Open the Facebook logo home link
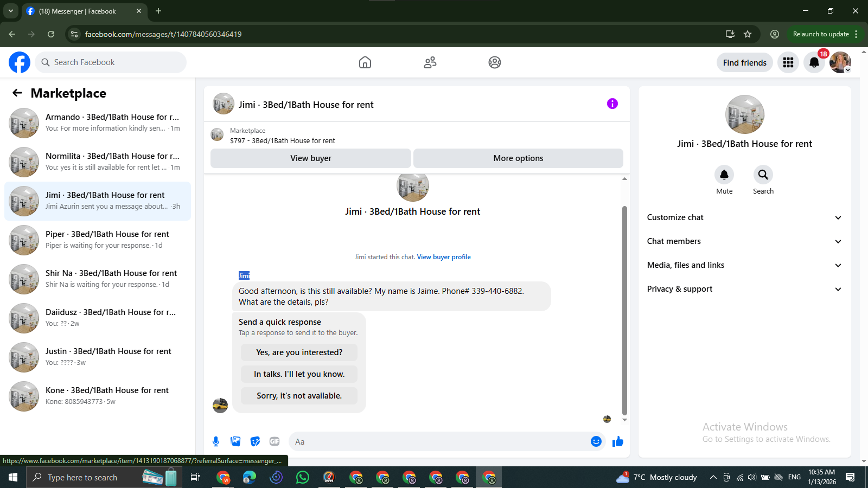This screenshot has height=488, width=868. click(20, 62)
